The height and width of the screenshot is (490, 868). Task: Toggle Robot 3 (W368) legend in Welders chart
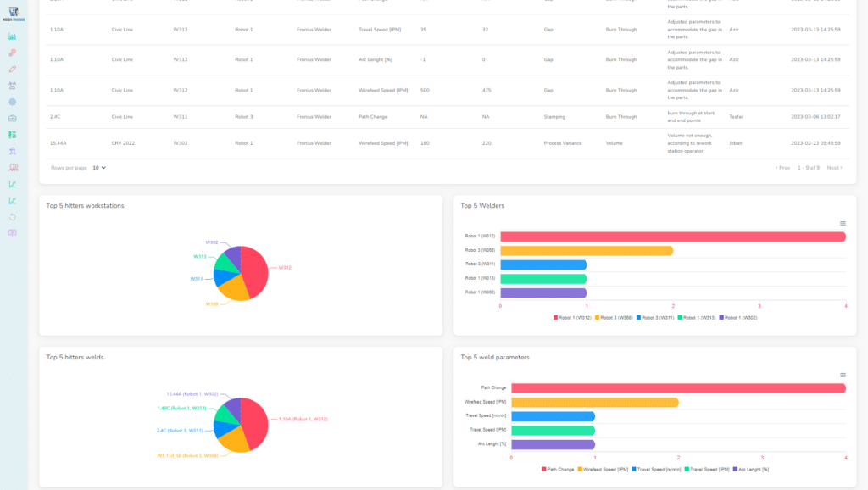[x=614, y=318]
